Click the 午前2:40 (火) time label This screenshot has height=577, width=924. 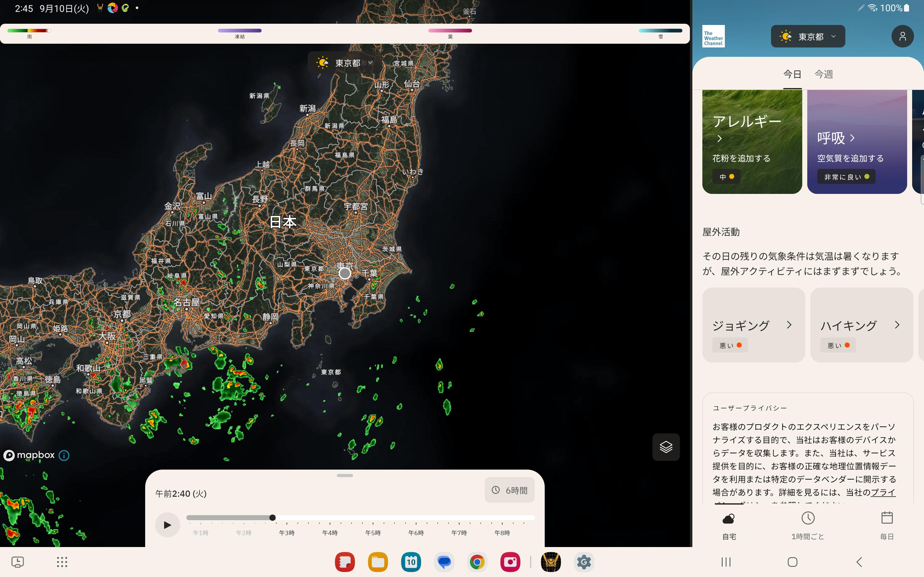[x=181, y=493]
